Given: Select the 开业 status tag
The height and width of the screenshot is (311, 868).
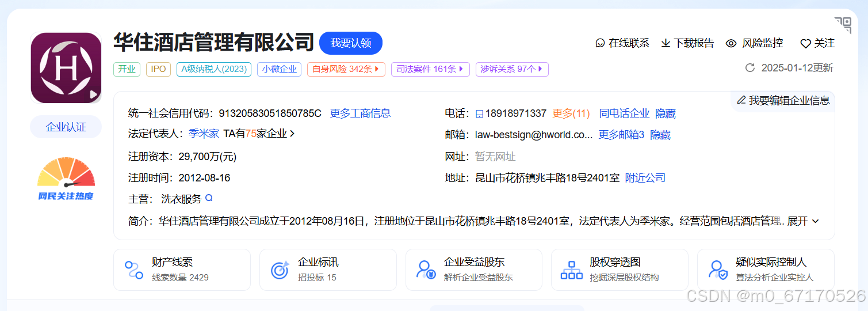Looking at the screenshot, I should (x=127, y=69).
